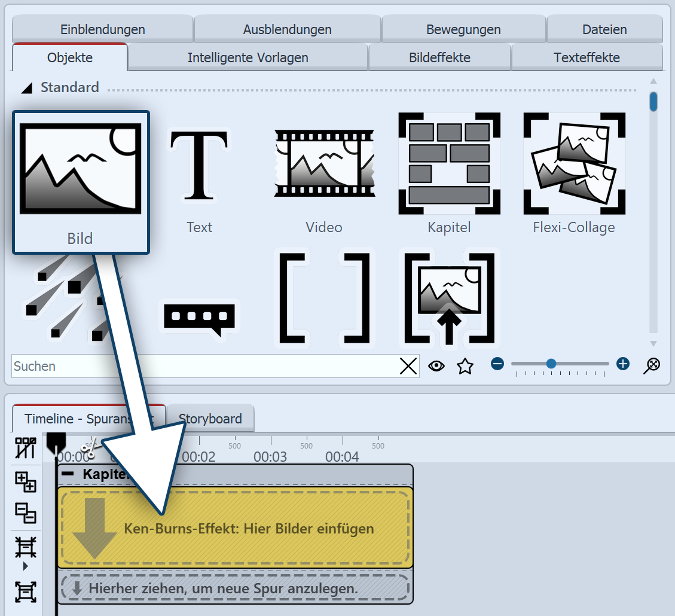Image resolution: width=675 pixels, height=616 pixels.
Task: Collapse the Kapitel track with minus button
Action: point(69,474)
